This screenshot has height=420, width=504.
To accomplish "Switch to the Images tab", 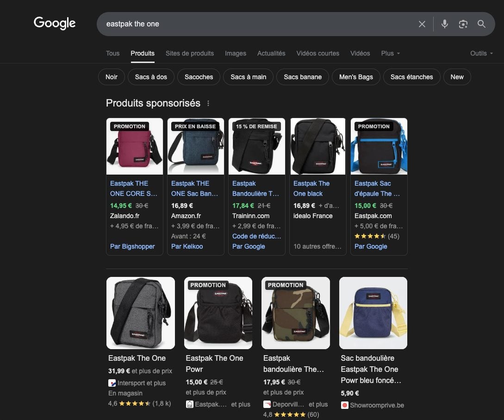I will (x=236, y=53).
